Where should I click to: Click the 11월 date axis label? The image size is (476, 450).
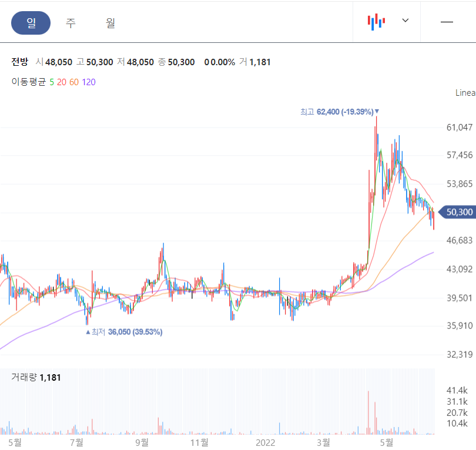199,443
